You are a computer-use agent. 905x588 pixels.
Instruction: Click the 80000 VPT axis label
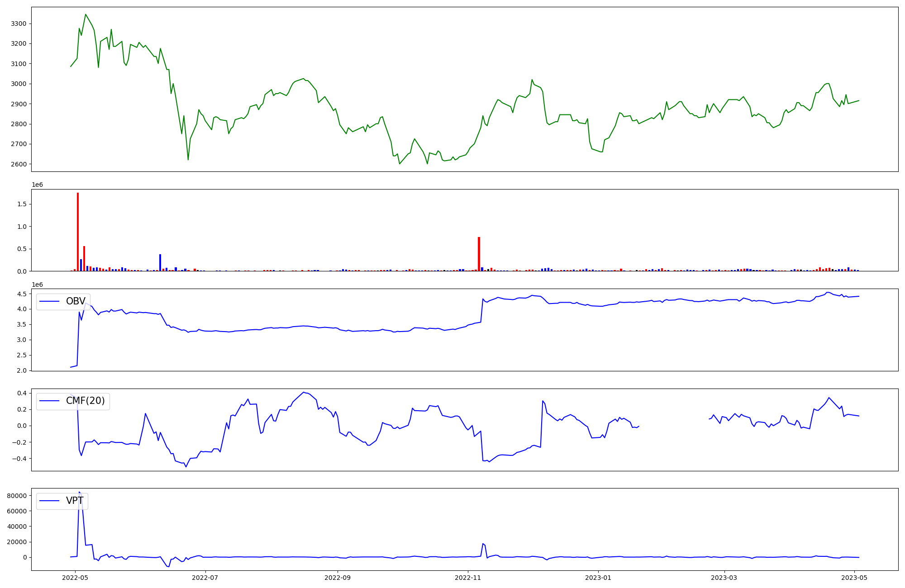[16, 496]
